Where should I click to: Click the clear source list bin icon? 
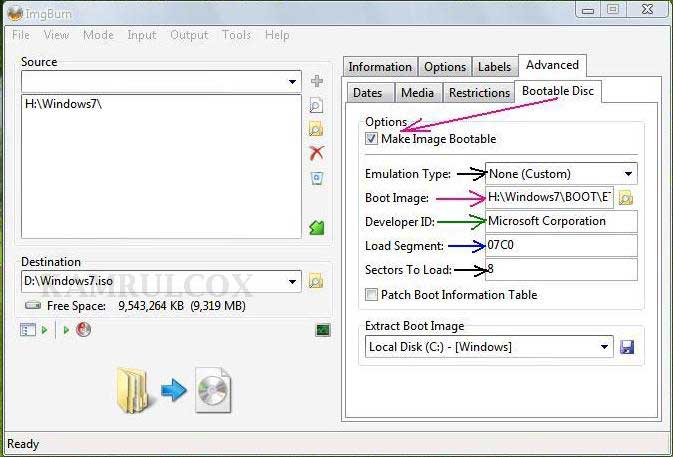[317, 178]
